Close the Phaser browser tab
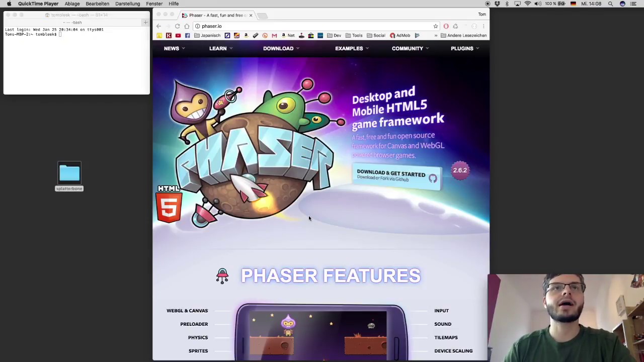Image resolution: width=644 pixels, height=362 pixels. click(251, 15)
